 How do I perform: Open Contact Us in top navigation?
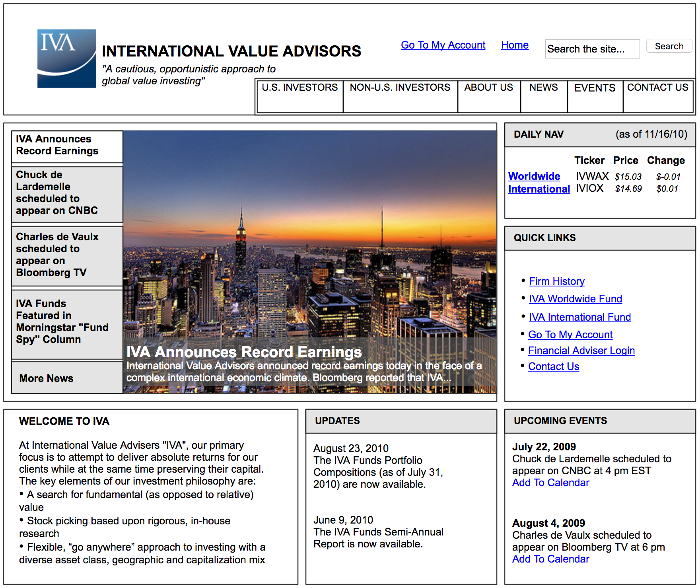point(658,97)
